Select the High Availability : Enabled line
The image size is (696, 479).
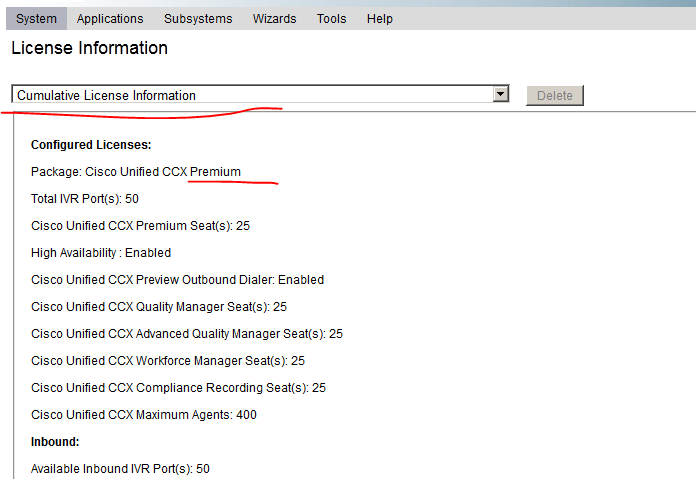point(101,253)
